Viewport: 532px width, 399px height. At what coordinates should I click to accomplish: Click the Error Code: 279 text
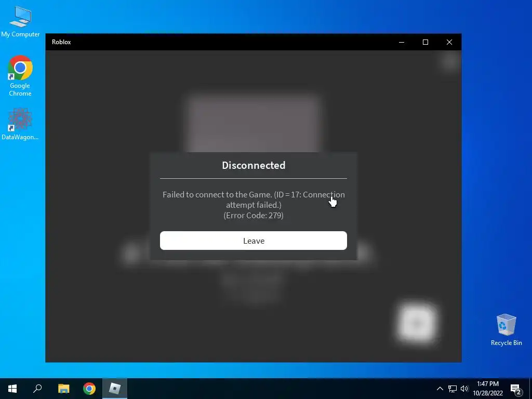pos(254,216)
